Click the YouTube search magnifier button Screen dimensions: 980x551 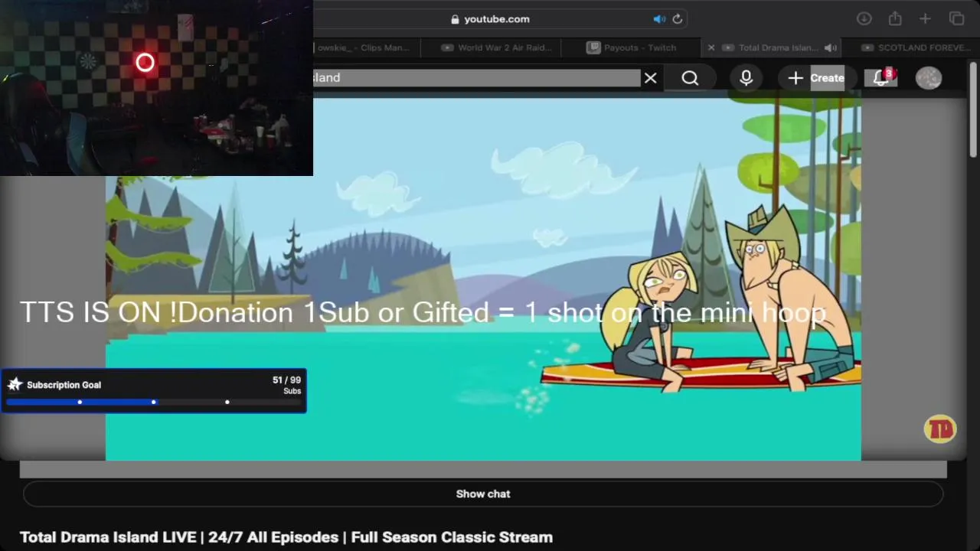[x=690, y=78]
